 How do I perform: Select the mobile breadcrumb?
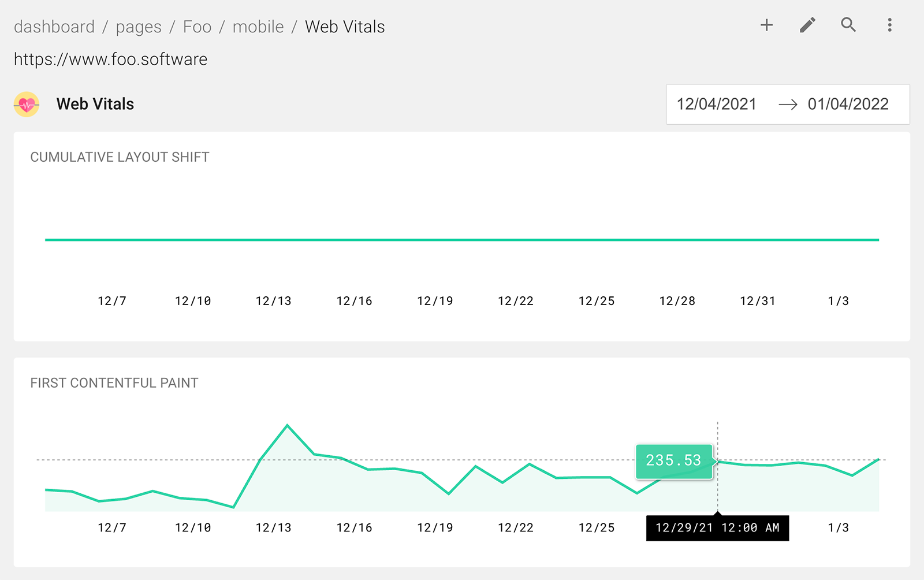(258, 27)
